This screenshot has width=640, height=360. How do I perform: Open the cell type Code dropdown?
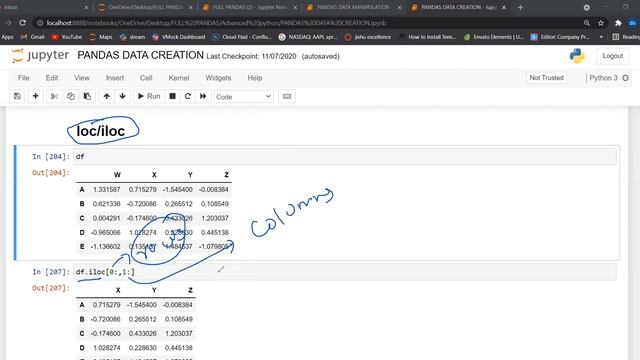[x=244, y=97]
